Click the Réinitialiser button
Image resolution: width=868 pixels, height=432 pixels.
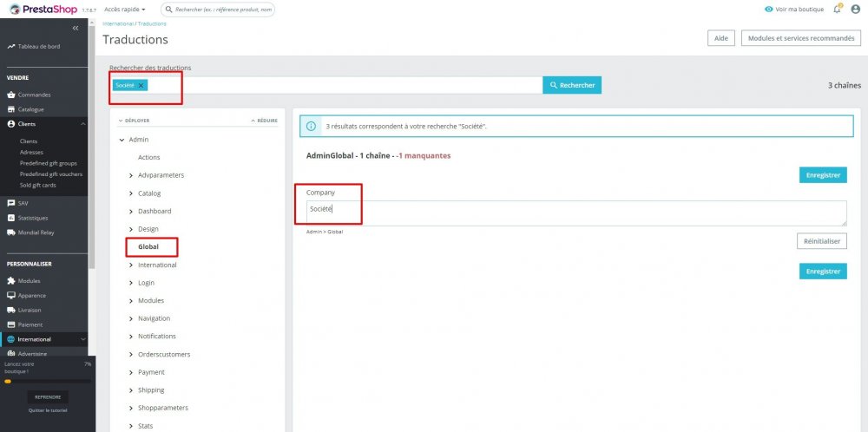tap(822, 241)
